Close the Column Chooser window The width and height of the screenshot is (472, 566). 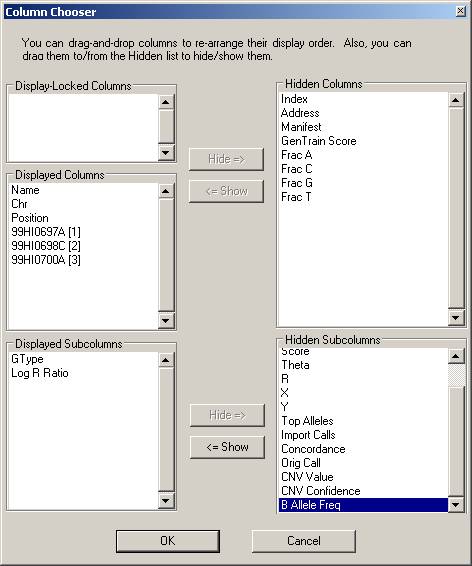pos(460,12)
